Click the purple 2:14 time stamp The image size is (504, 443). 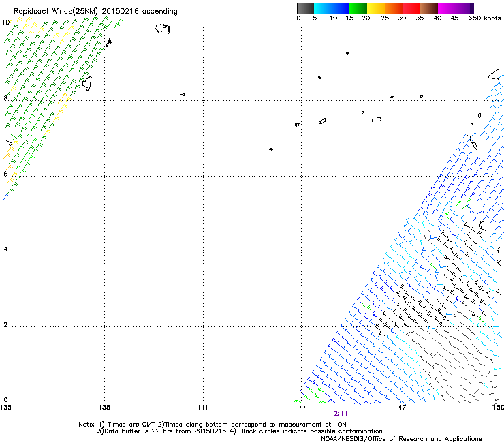click(341, 414)
